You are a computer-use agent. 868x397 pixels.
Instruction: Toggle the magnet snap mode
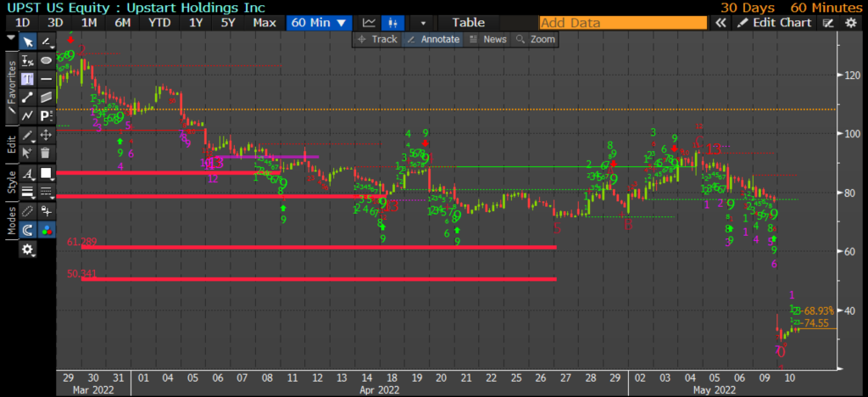28,229
